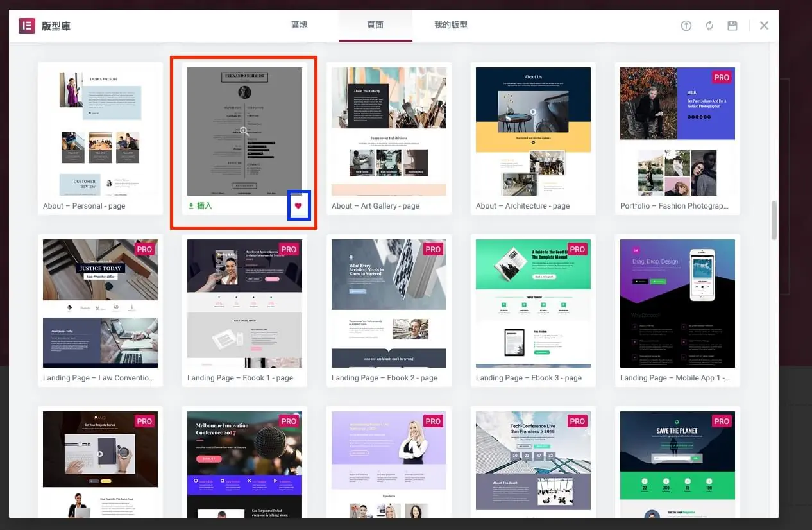Click the 插入 insert button

click(199, 206)
